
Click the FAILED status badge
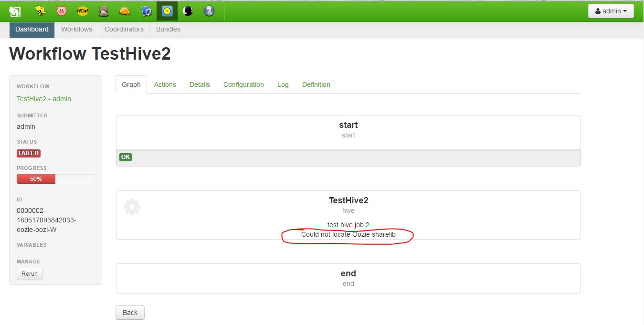pyautogui.click(x=28, y=153)
